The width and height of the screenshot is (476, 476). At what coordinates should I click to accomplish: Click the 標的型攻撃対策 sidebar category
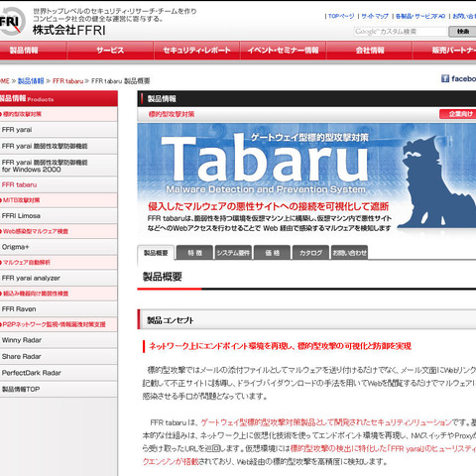59,114
